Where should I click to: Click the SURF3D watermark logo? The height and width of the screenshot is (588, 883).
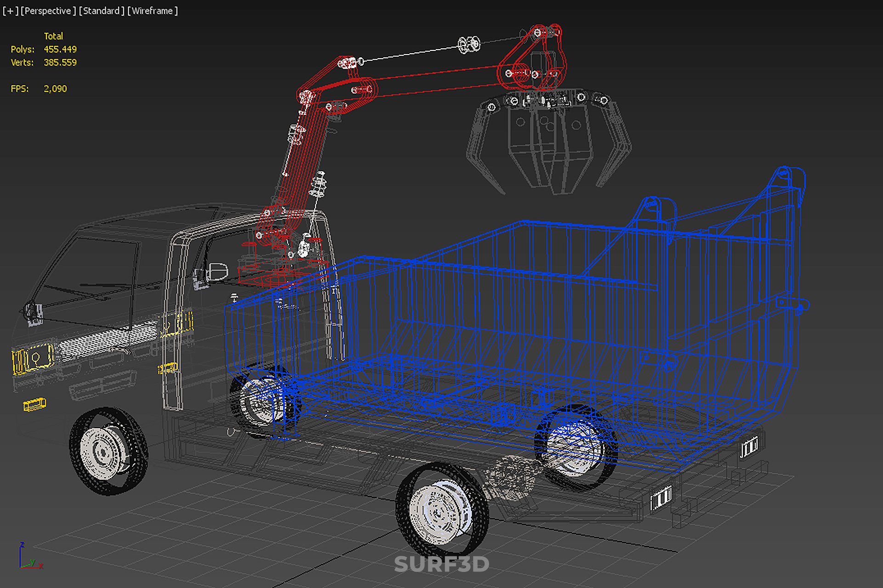point(441,564)
